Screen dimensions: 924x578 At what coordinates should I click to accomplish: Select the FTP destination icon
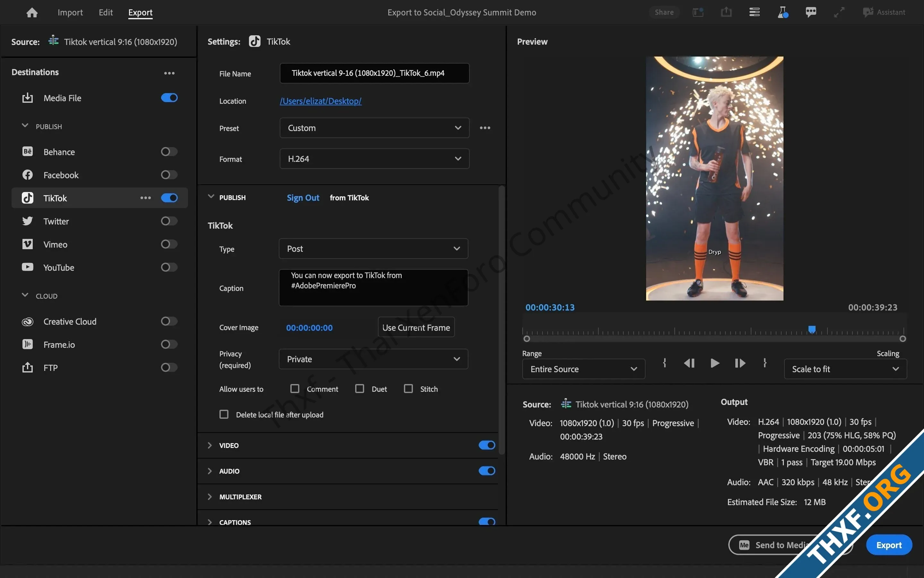coord(28,367)
